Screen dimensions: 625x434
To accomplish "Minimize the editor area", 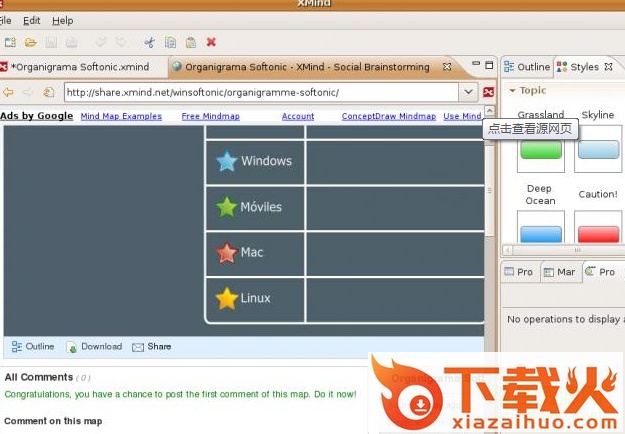I will pos(476,63).
